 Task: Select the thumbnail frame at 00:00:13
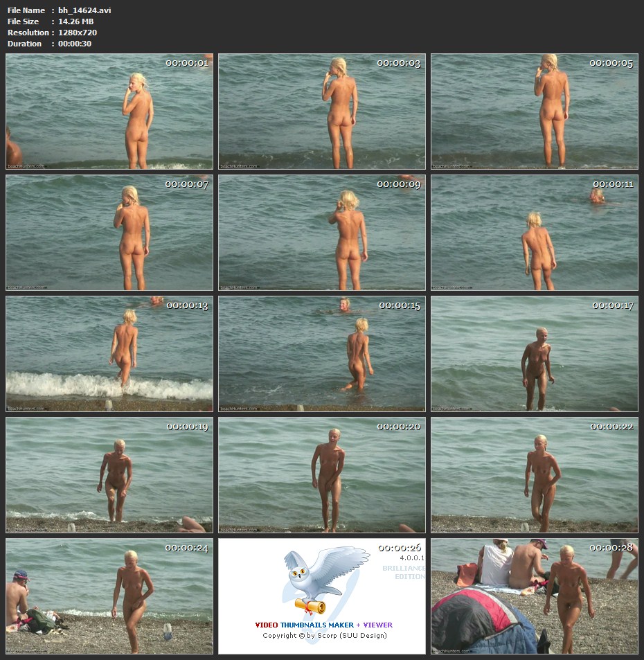click(x=109, y=354)
